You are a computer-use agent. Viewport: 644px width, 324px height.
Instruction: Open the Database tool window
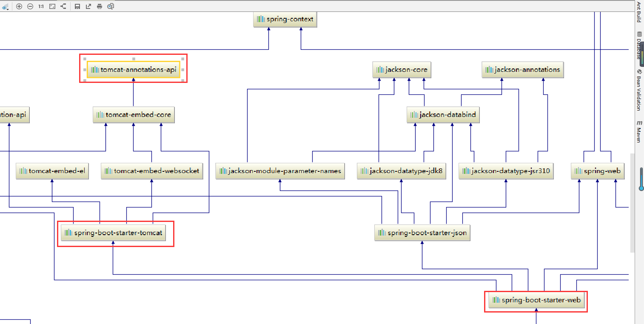coord(639,45)
